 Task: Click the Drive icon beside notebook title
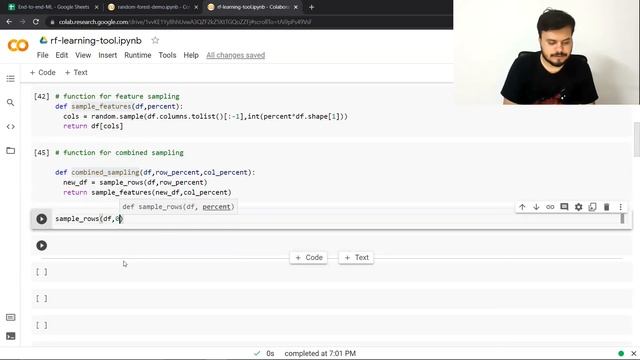click(43, 40)
